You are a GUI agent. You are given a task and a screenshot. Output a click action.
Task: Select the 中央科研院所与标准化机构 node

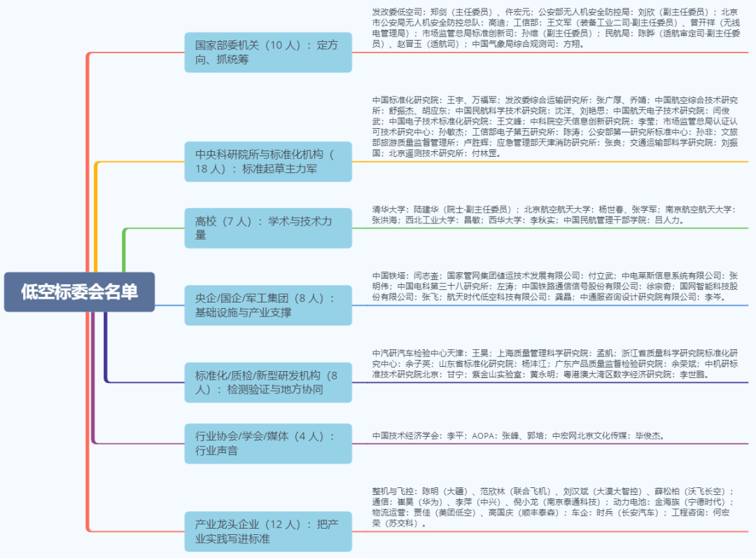(x=268, y=162)
